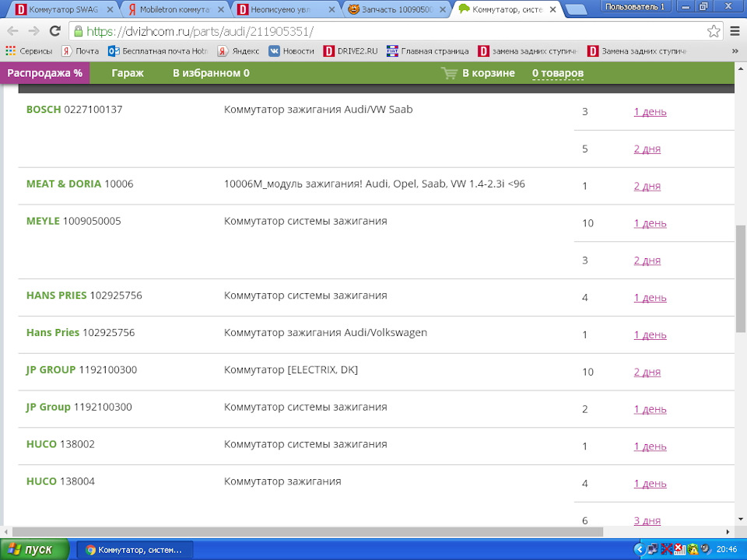The width and height of the screenshot is (747, 560).
Task: Open the MEAT & DORIA 10006 part
Action: pos(79,184)
